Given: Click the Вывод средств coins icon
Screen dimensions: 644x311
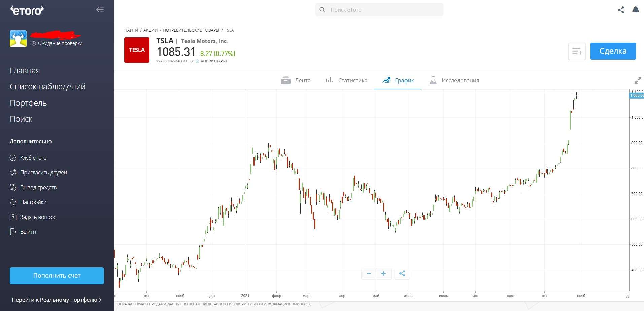Looking at the screenshot, I should coord(13,187).
